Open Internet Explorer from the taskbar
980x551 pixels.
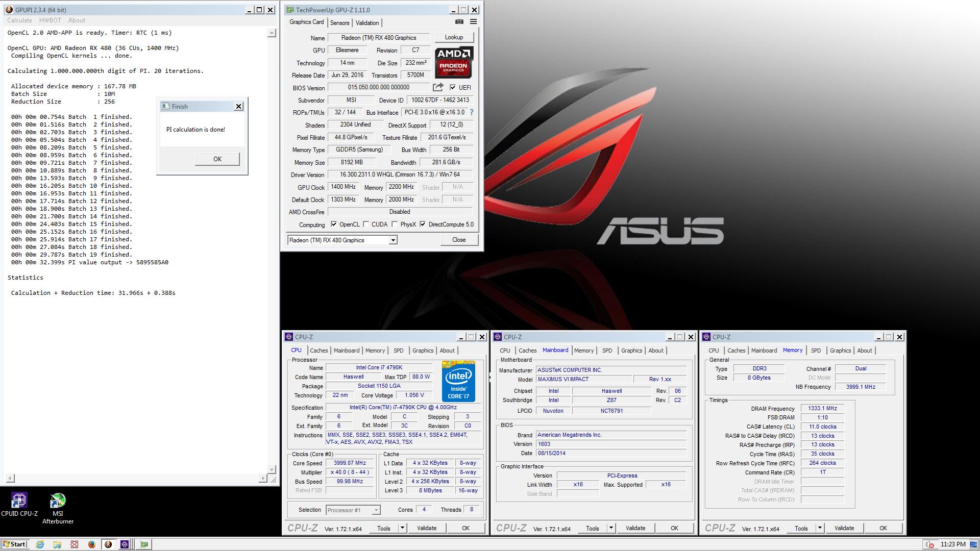pyautogui.click(x=40, y=544)
